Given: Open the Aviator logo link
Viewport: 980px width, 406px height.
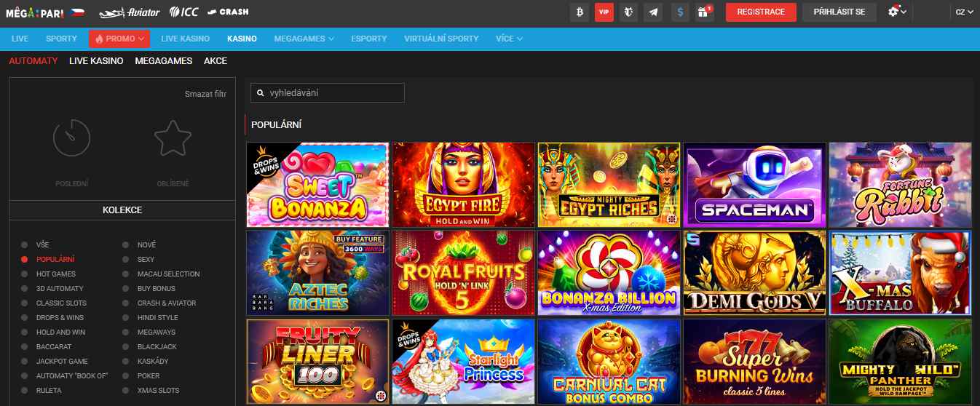Looking at the screenshot, I should (129, 12).
